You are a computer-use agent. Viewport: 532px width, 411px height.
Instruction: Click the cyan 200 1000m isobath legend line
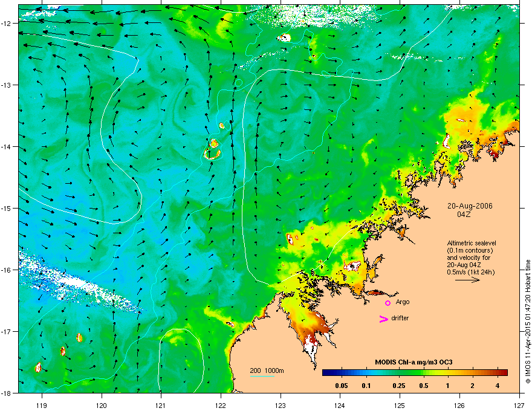pos(262,376)
